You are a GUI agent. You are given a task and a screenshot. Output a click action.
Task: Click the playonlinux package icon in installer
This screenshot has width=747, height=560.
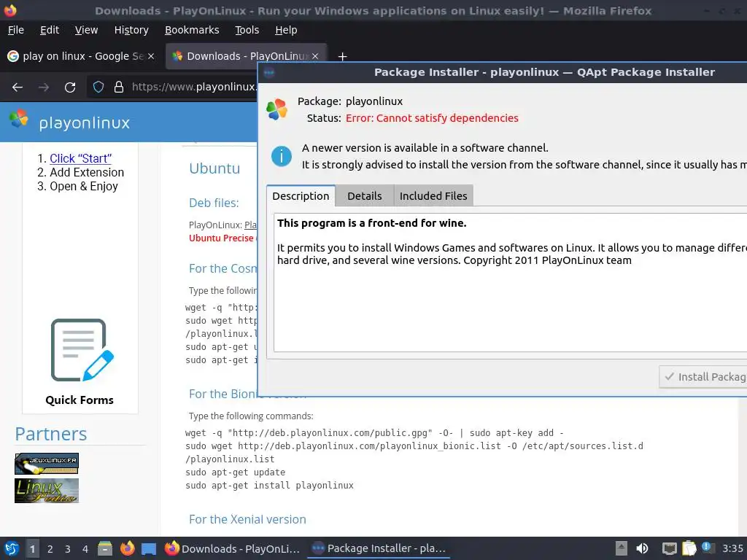point(276,109)
